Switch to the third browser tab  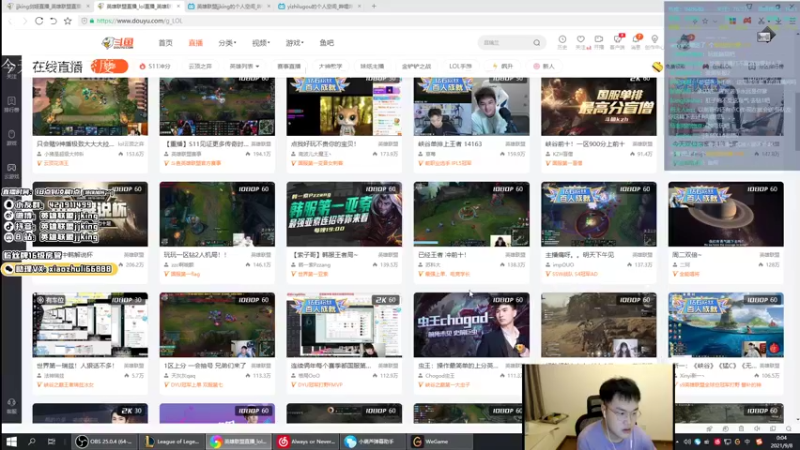tap(230, 6)
